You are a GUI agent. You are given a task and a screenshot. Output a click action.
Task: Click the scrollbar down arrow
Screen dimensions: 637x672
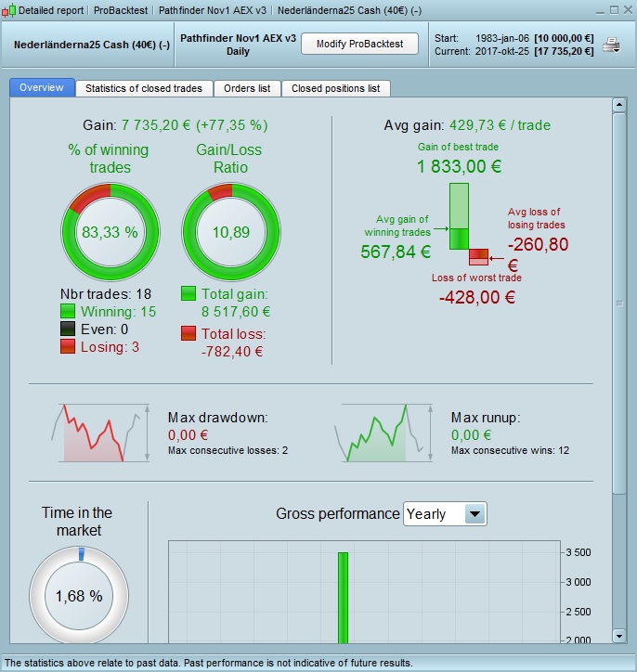point(619,636)
